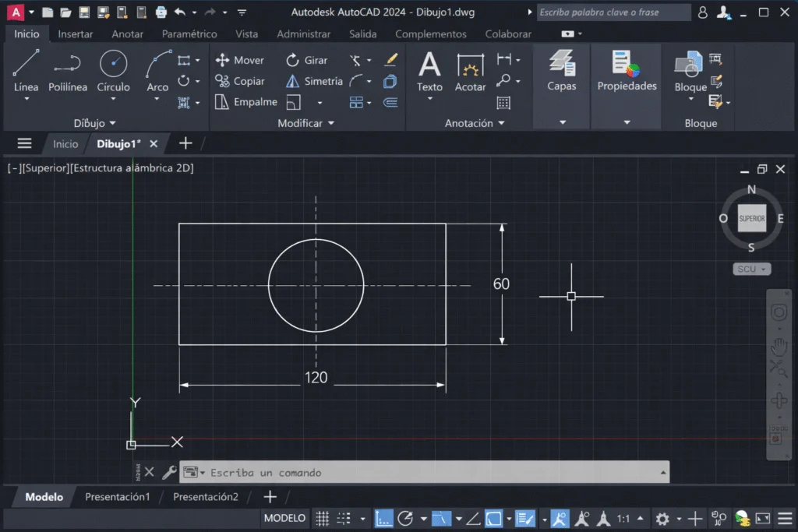The height and width of the screenshot is (532, 798).
Task: Open the Arco tool dropdown
Action: [157, 100]
